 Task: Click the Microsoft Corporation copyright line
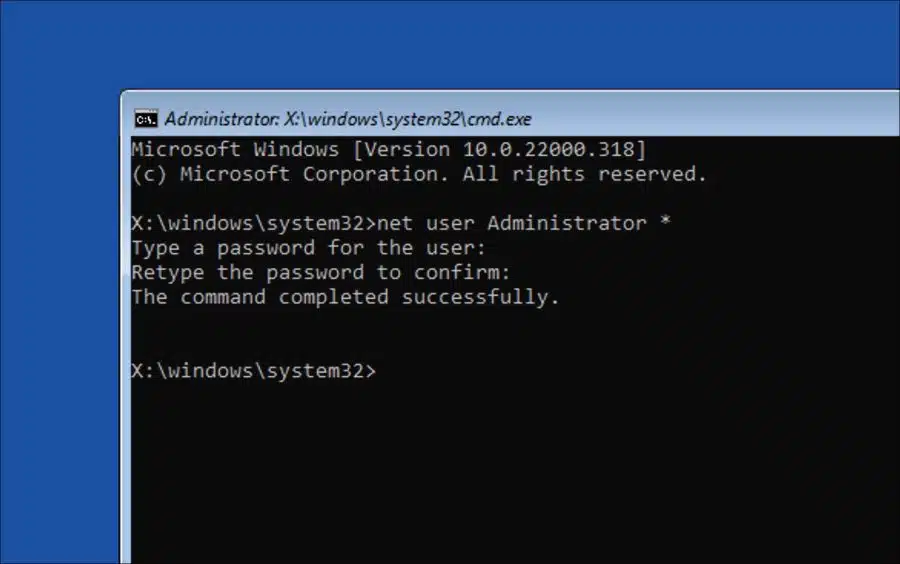(x=419, y=174)
